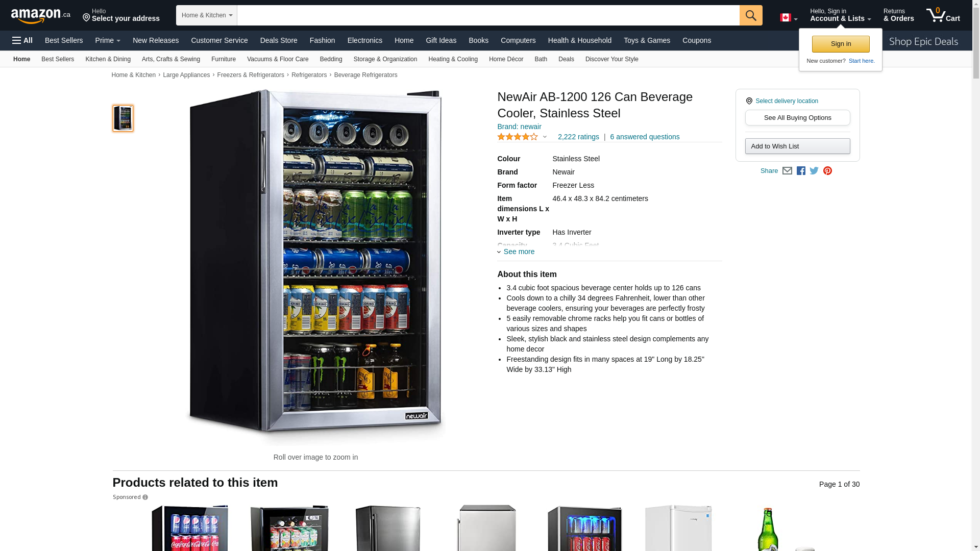Image resolution: width=980 pixels, height=551 pixels.
Task: Open Vacuums & Floor Care subcategory
Action: tap(278, 59)
